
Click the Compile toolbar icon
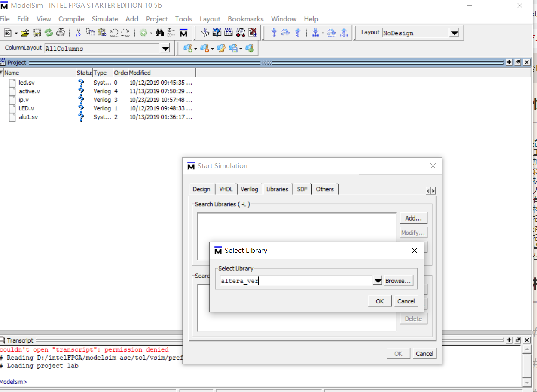click(205, 33)
